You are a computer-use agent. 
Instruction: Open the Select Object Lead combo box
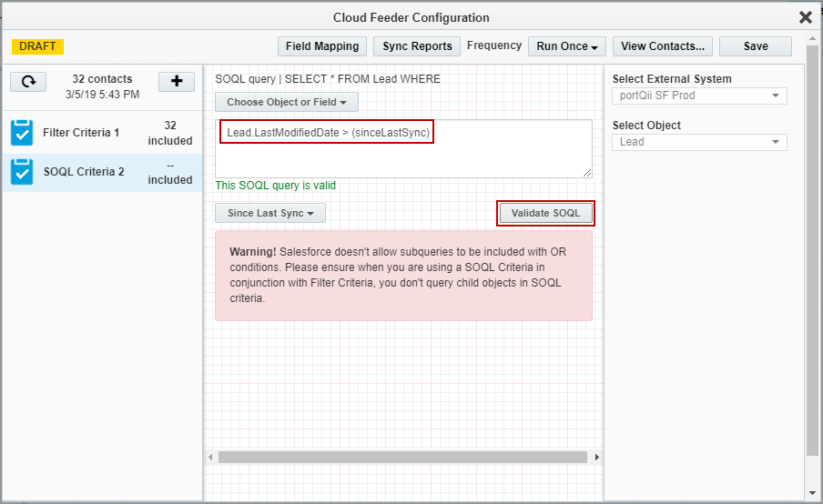[699, 142]
